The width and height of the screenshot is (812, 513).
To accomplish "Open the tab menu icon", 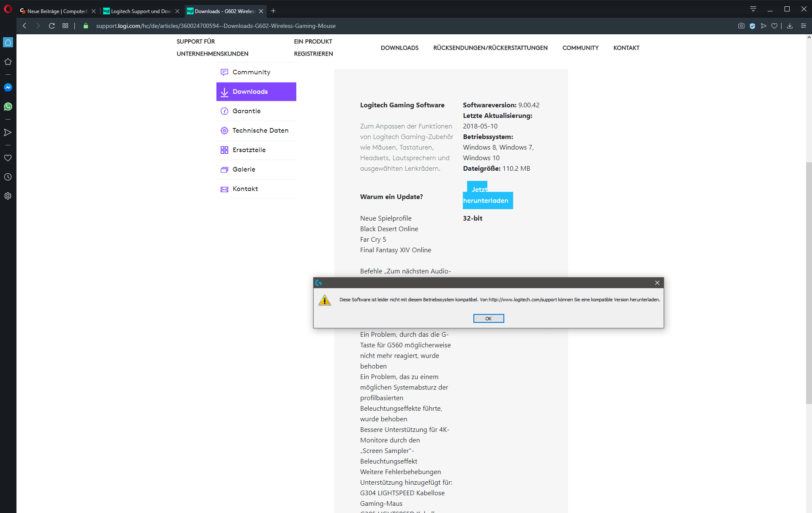I will (753, 9).
